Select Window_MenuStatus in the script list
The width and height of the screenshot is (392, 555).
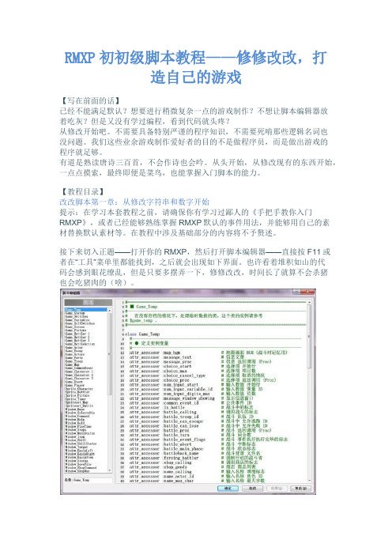(86, 433)
